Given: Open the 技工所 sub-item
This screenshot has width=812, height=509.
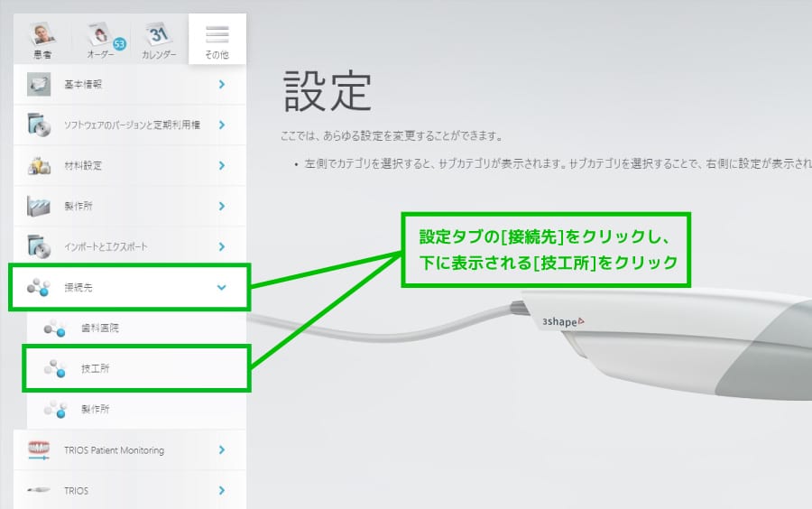Looking at the screenshot, I should click(137, 368).
